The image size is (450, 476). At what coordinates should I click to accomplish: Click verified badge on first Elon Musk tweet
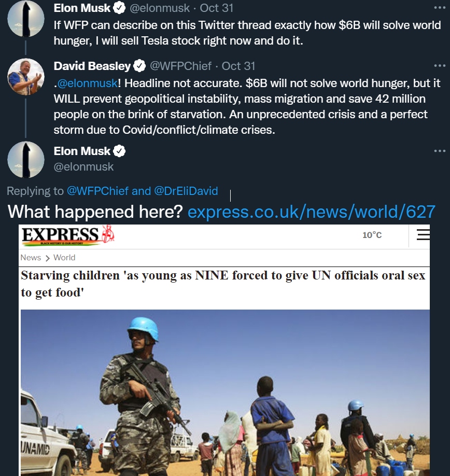(119, 8)
